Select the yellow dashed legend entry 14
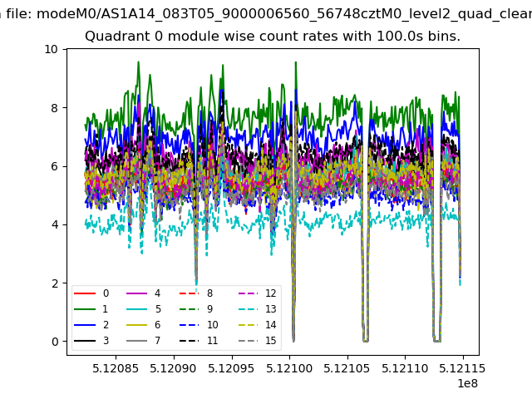This screenshot has height=399, width=532. 247,325
